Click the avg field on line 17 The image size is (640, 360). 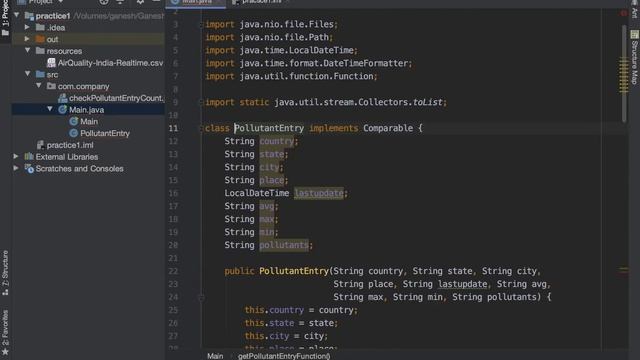pos(267,206)
